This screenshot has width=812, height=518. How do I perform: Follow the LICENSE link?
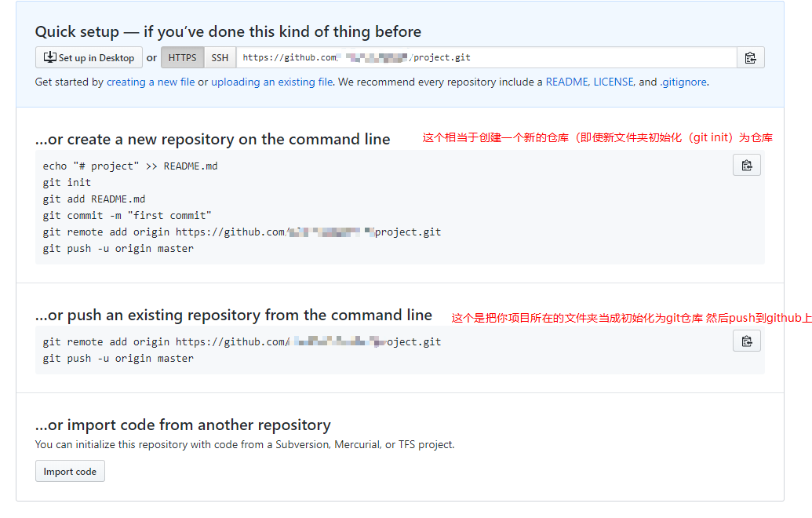point(614,82)
